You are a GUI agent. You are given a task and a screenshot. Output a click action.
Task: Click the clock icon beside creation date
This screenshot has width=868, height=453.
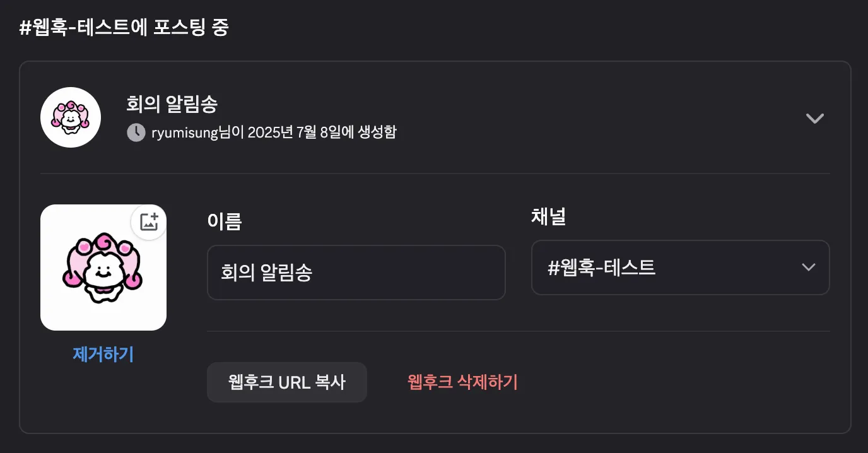click(136, 132)
